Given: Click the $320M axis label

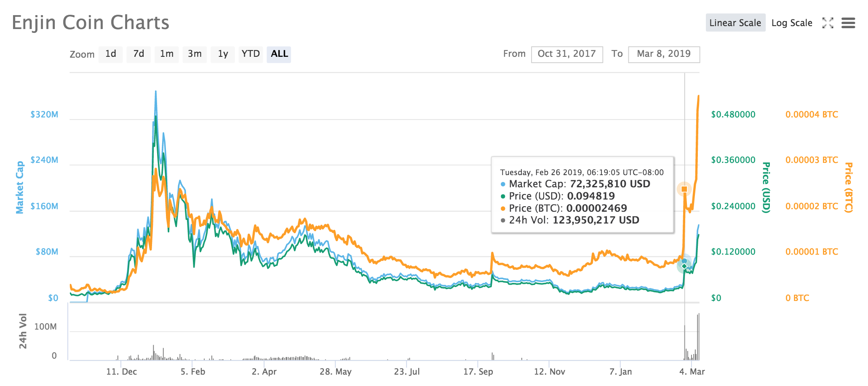Looking at the screenshot, I should pyautogui.click(x=44, y=114).
